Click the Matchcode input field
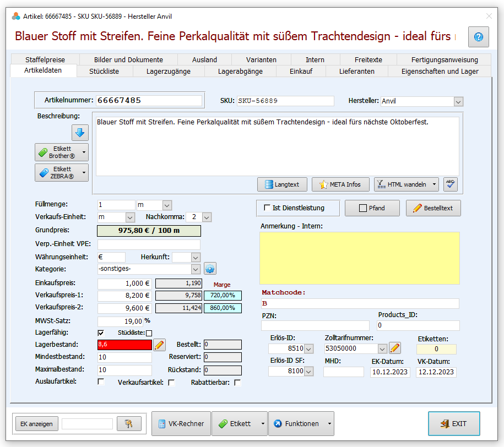 tap(360, 304)
